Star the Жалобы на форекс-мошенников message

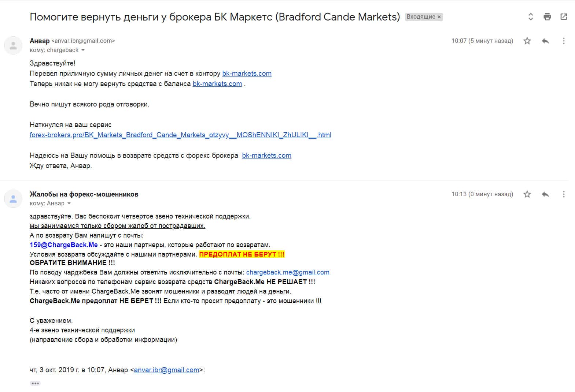tap(527, 194)
